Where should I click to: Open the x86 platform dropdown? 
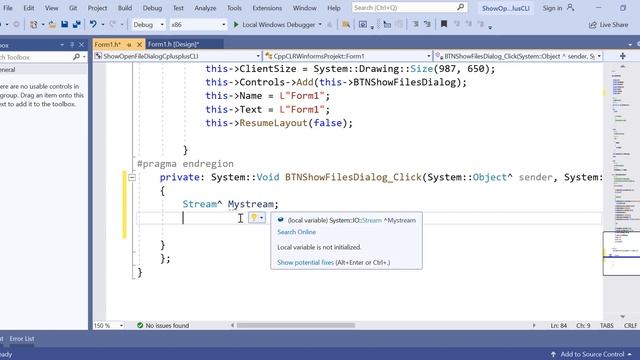click(198, 24)
